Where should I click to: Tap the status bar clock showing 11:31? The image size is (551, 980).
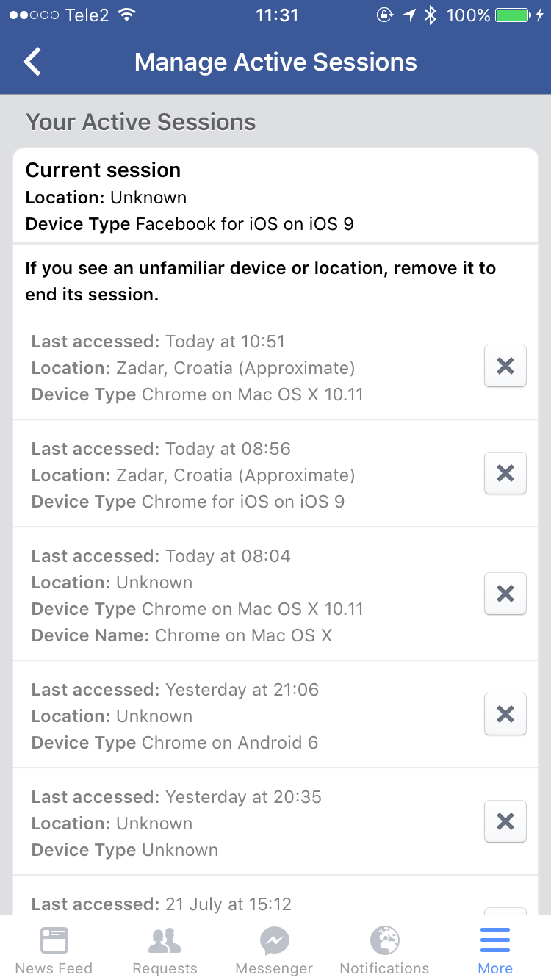277,15
